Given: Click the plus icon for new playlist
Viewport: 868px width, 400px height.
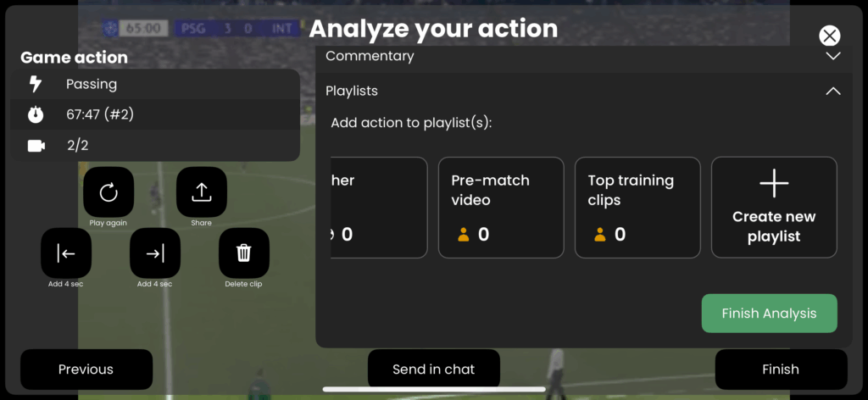Looking at the screenshot, I should (x=774, y=183).
